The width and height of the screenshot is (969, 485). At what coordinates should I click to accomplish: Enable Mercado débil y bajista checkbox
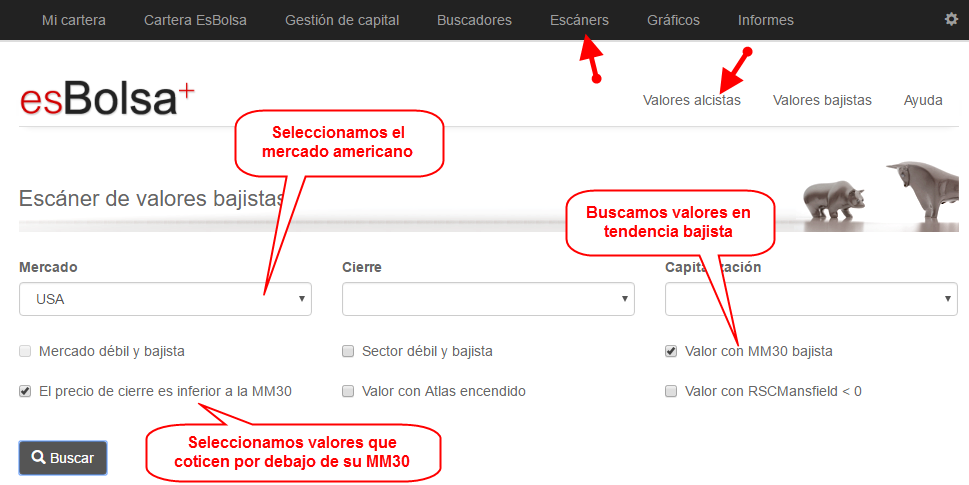tap(25, 351)
